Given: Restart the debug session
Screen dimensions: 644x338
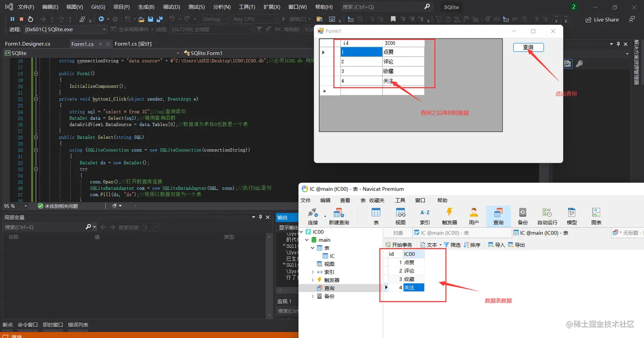Looking at the screenshot, I should coord(30,19).
